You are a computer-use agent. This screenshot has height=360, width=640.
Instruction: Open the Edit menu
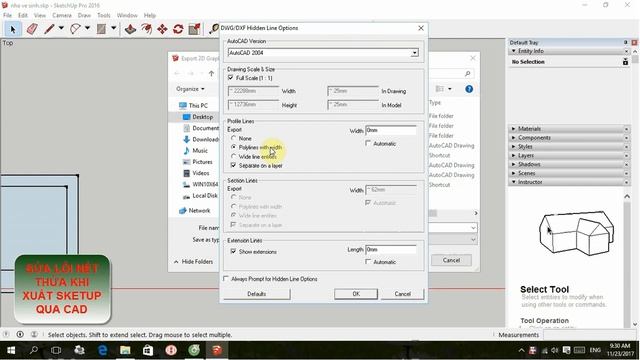[23, 15]
